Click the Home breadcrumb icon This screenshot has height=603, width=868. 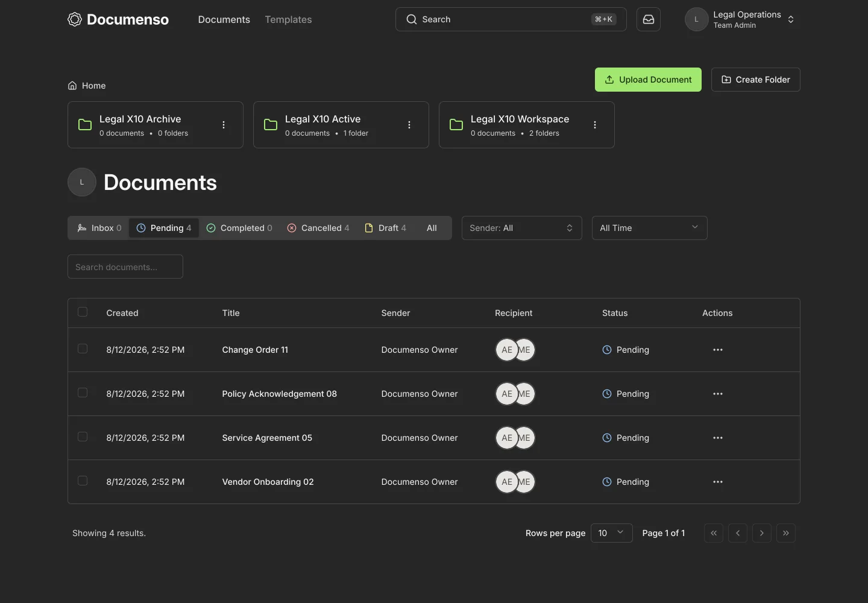[72, 86]
